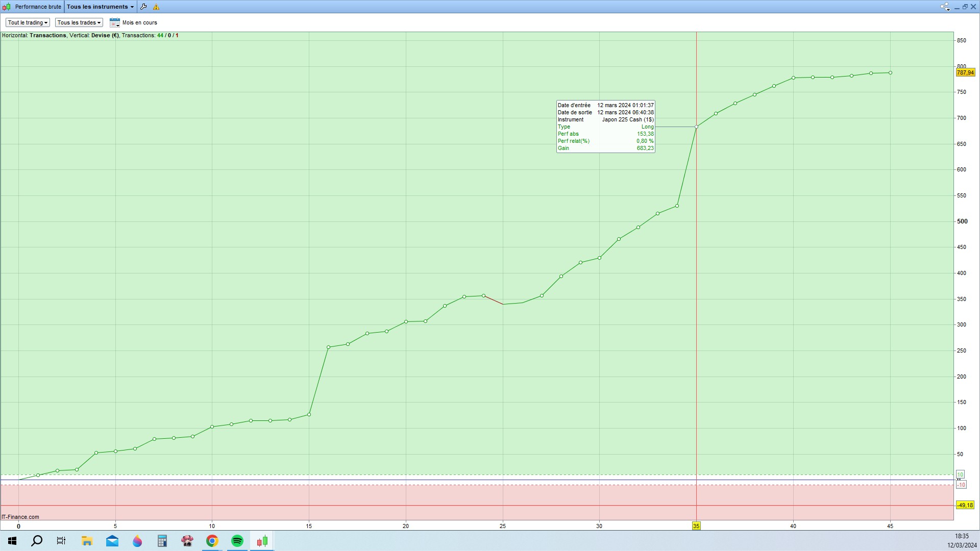Image resolution: width=980 pixels, height=551 pixels.
Task: Click the share icon in title bar
Action: click(944, 7)
